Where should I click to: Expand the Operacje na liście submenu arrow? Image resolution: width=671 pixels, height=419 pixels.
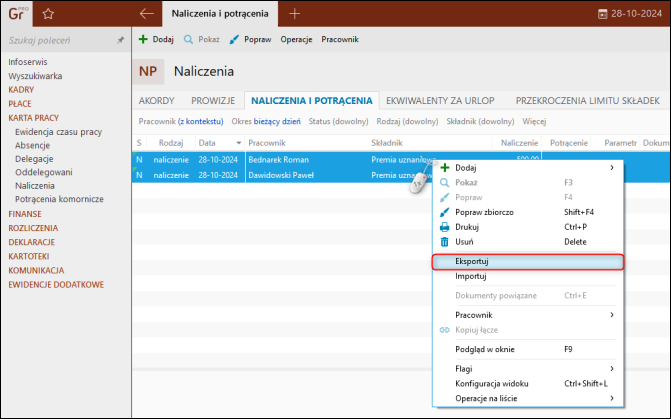(x=612, y=398)
